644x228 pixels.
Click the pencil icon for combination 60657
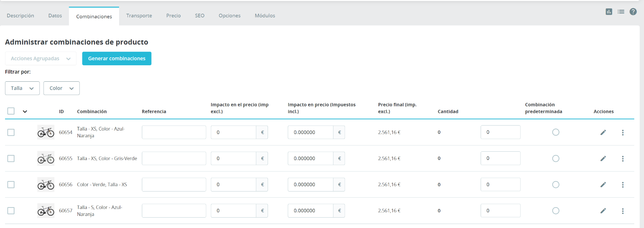coord(603,211)
